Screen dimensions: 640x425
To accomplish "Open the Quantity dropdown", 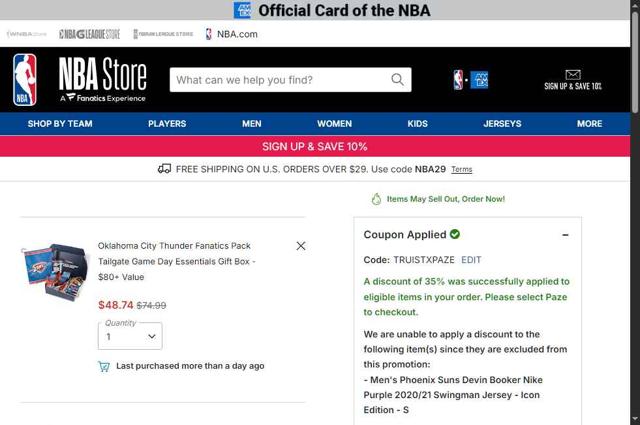I will click(x=130, y=336).
